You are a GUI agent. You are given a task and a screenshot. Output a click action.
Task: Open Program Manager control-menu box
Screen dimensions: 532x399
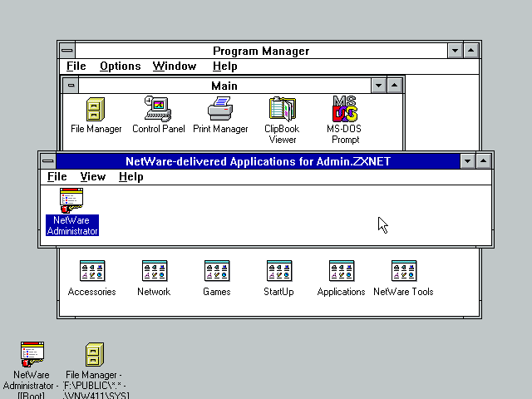[67, 51]
